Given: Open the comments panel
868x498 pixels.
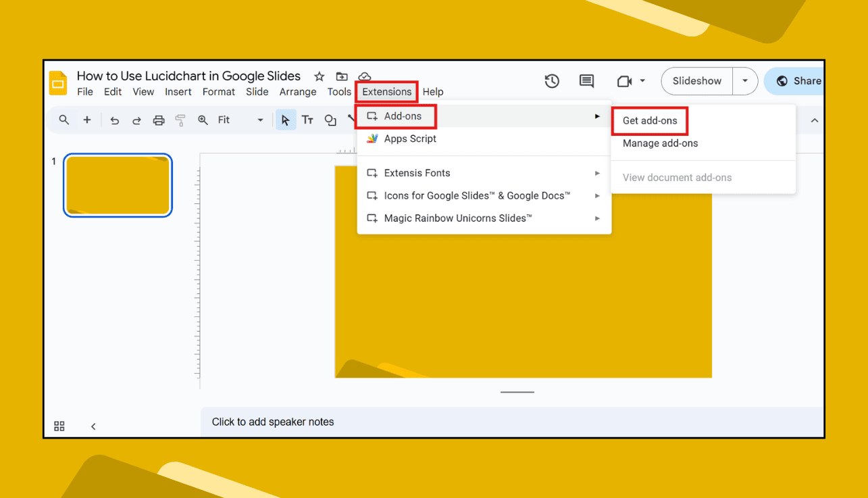Looking at the screenshot, I should pos(586,81).
